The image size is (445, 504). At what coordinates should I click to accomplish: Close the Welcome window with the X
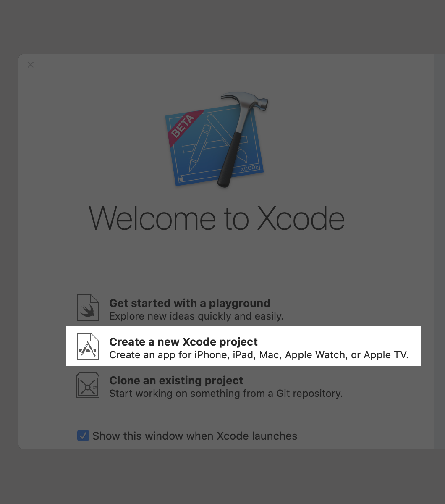click(31, 65)
